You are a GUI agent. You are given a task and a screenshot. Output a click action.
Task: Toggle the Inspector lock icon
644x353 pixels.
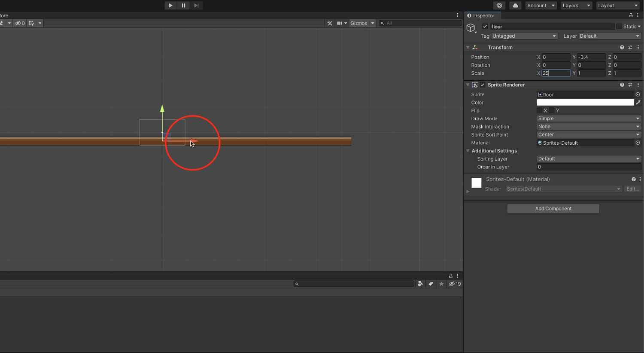[x=631, y=15]
